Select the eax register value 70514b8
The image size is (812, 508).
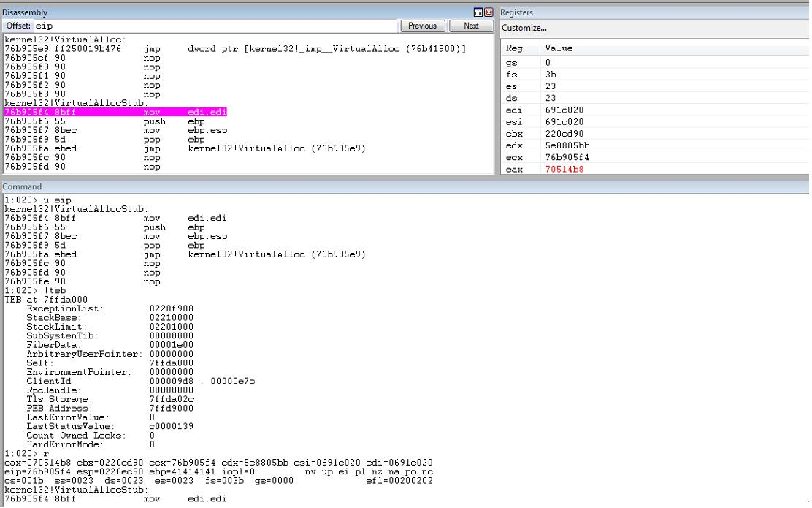click(564, 170)
